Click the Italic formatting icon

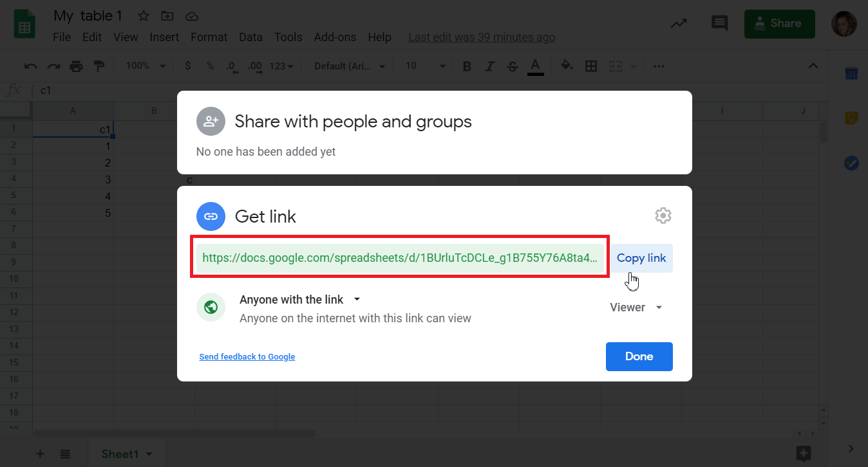click(489, 66)
